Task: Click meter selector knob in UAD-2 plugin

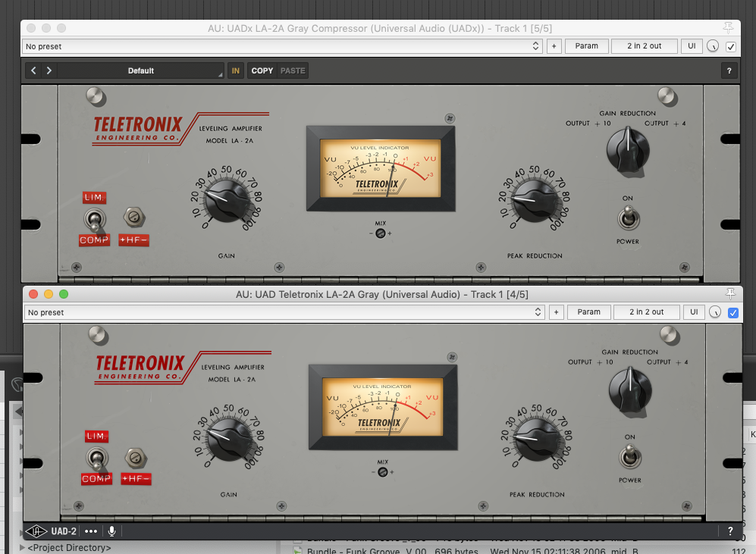Action: pyautogui.click(x=629, y=388)
